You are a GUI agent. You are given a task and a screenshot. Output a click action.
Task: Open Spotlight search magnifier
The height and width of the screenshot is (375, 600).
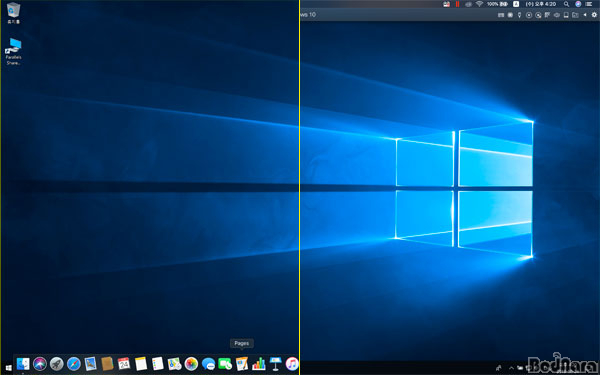click(566, 4)
